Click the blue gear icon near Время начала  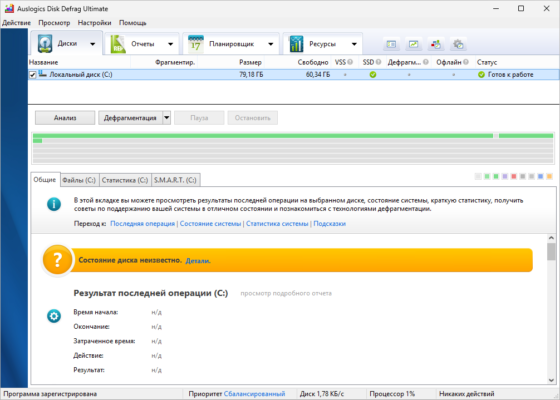(54, 316)
